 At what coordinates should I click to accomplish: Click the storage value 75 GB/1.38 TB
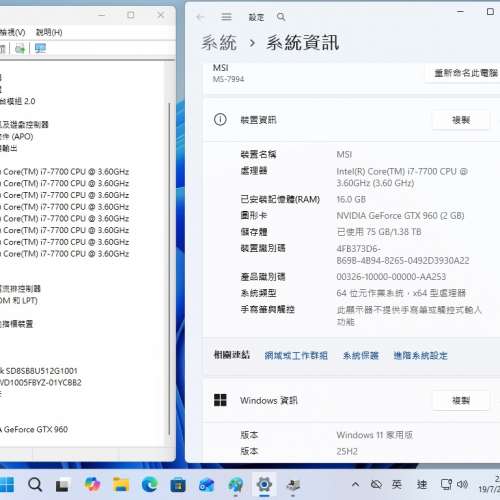pyautogui.click(x=379, y=232)
